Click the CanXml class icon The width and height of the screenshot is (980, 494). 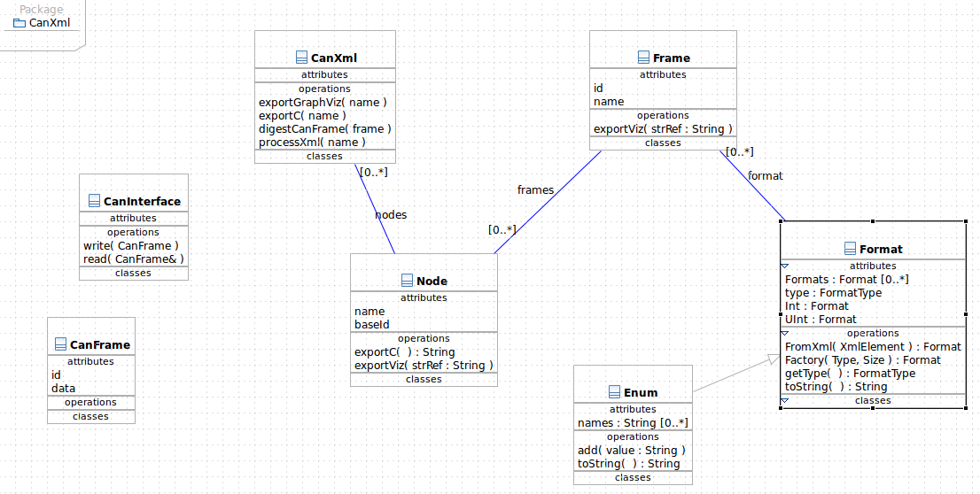[302, 58]
